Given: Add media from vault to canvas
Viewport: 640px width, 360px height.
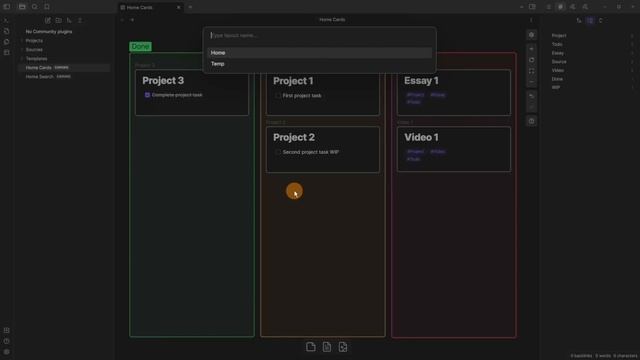Looking at the screenshot, I should (343, 347).
